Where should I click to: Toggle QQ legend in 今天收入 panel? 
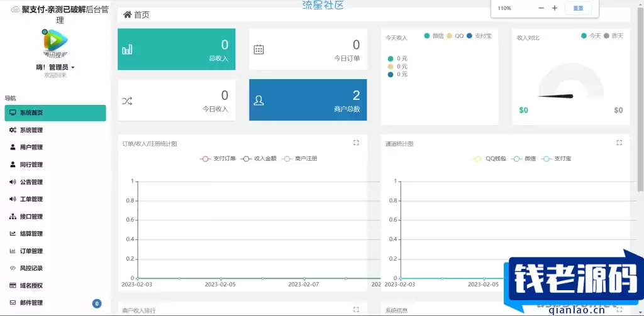[x=455, y=36]
